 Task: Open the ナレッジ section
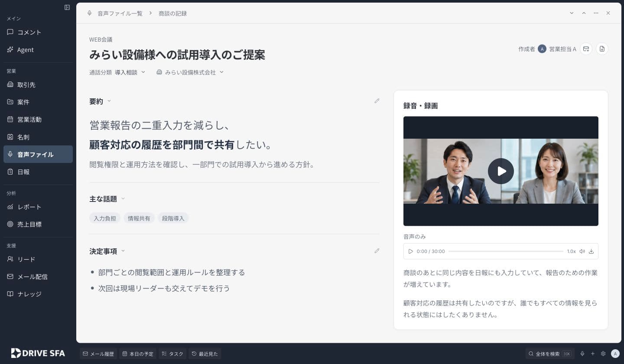click(38, 294)
